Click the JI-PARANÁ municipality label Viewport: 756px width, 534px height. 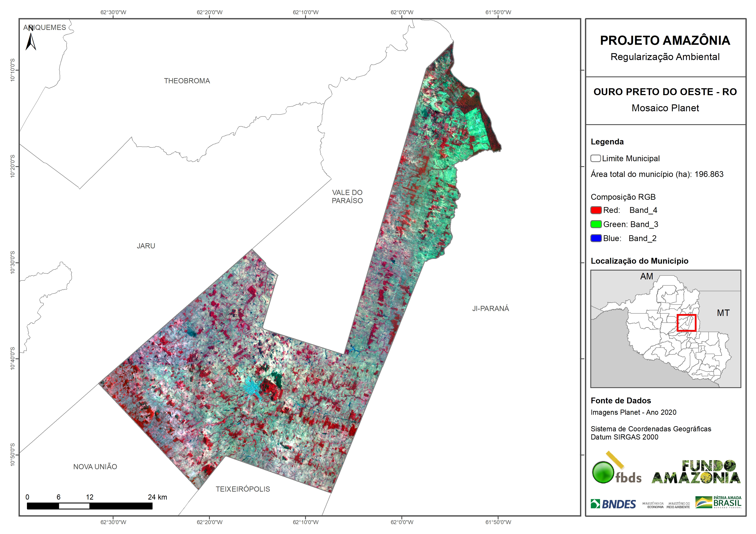pos(490,309)
